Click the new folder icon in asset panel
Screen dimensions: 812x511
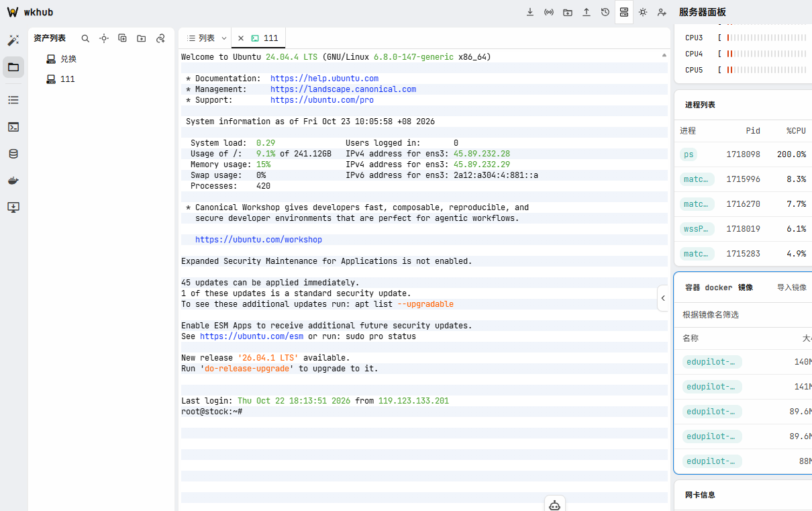point(142,39)
